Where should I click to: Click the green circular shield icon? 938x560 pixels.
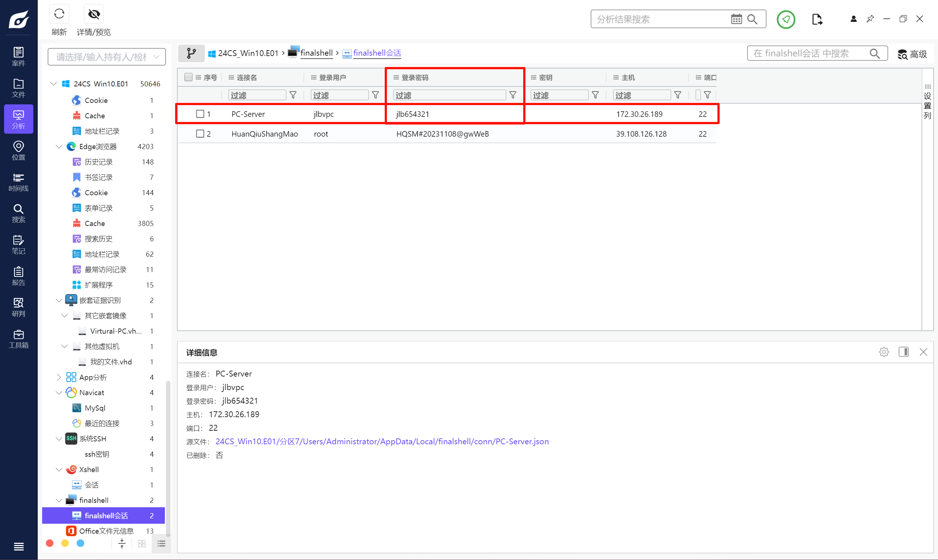click(786, 19)
